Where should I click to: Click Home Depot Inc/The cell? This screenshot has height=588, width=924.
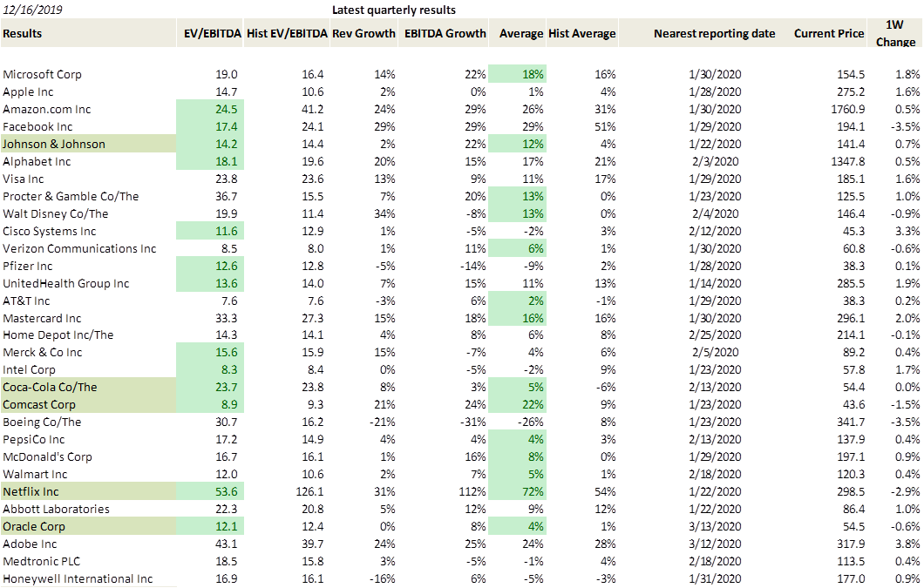tap(58, 335)
